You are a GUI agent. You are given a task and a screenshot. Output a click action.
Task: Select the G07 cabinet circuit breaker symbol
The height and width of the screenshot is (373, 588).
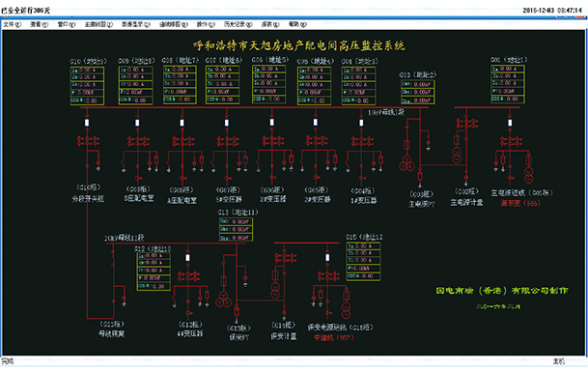[x=227, y=123]
